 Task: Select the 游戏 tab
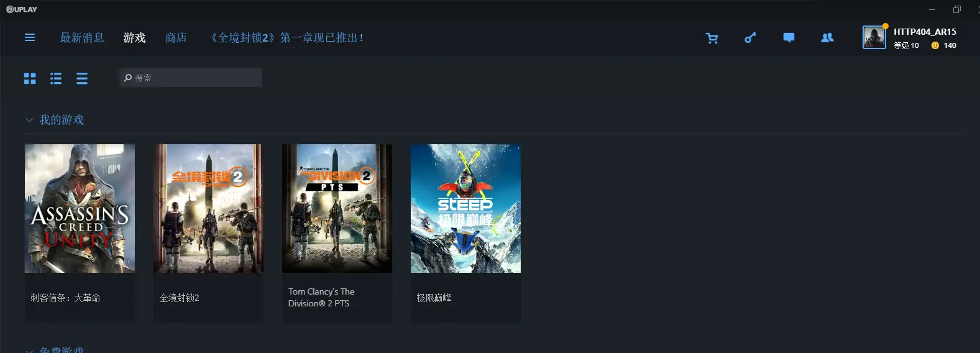coord(134,38)
